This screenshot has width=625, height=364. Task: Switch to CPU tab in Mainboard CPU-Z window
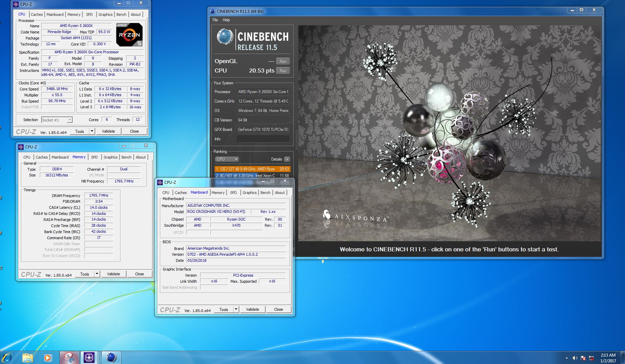coord(166,193)
